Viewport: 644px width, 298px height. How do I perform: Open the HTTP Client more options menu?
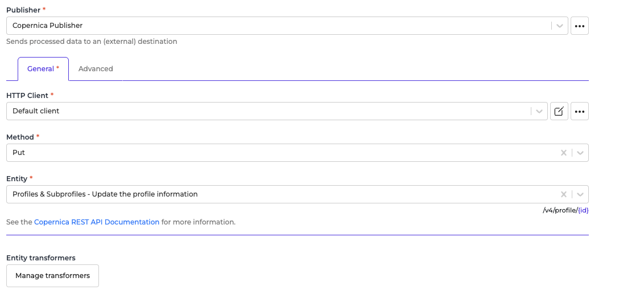[579, 111]
